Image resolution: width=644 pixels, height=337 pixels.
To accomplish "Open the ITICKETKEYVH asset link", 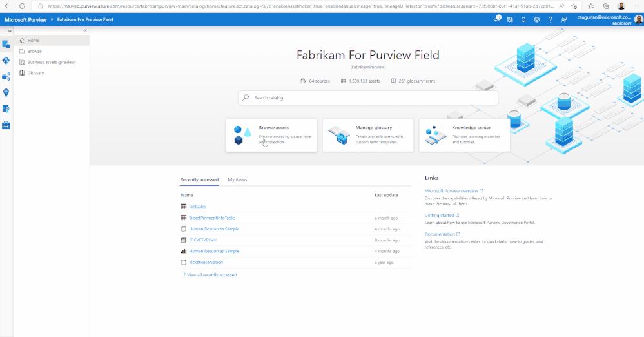I will pos(202,240).
